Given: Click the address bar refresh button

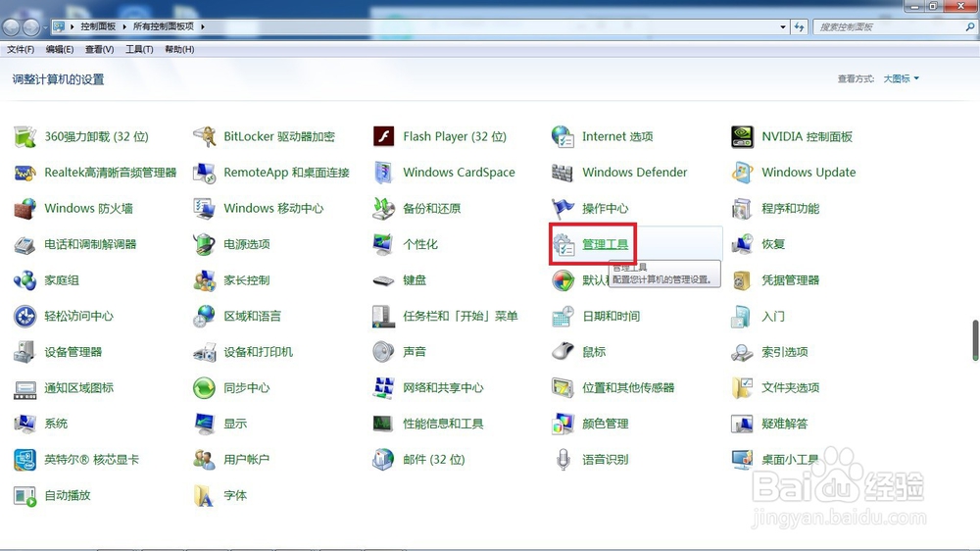Looking at the screenshot, I should pyautogui.click(x=800, y=26).
